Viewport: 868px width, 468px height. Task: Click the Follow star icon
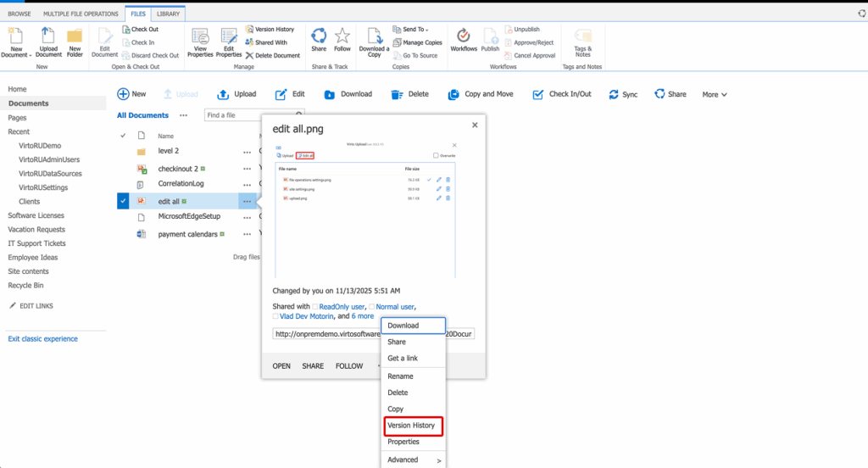coord(342,36)
